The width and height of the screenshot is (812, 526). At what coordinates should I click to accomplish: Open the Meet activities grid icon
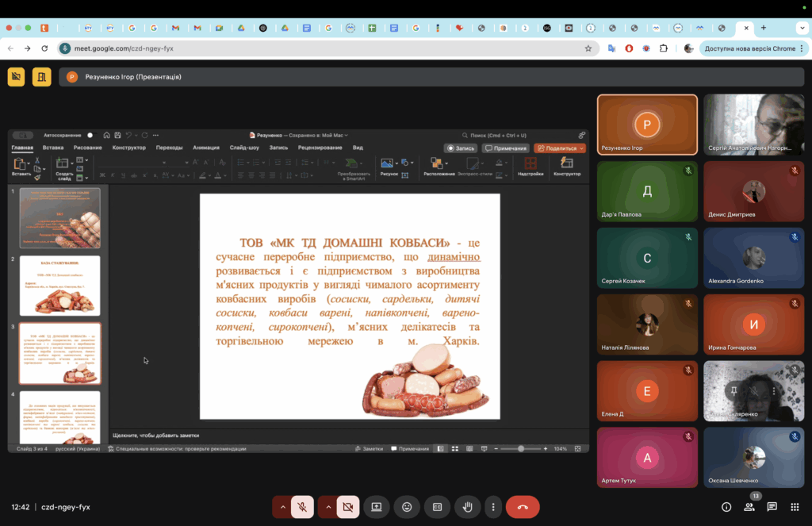(795, 507)
